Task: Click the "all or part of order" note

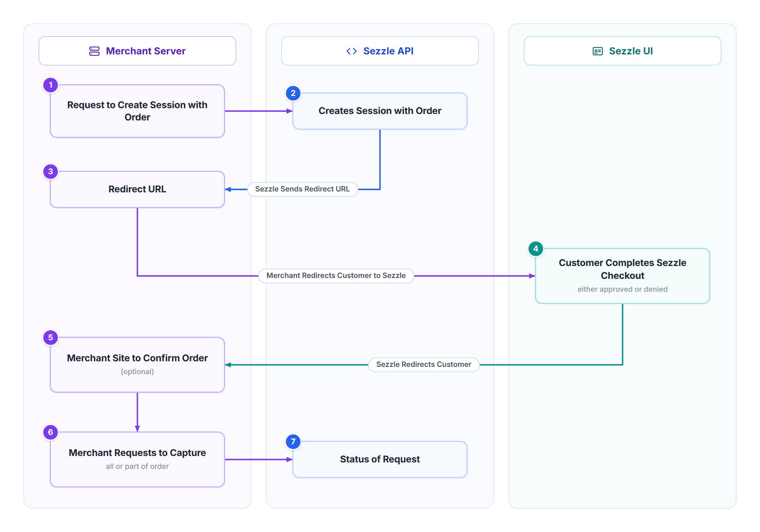Action: coord(137,466)
